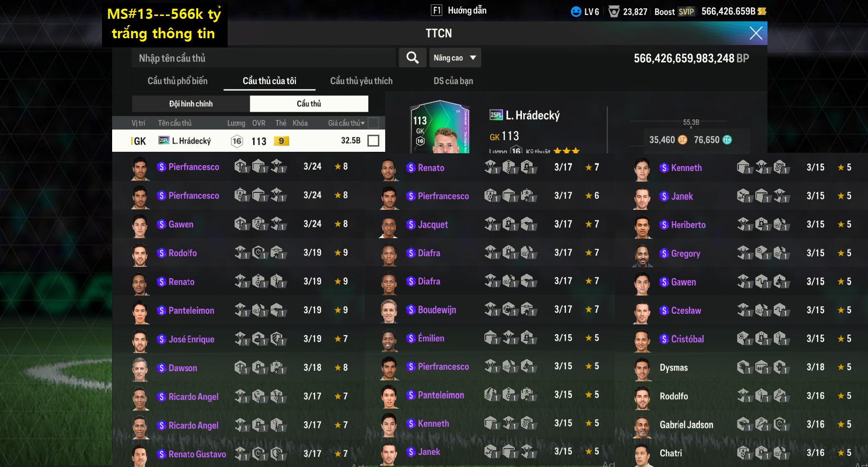Select the Đội hình chính button

point(191,103)
